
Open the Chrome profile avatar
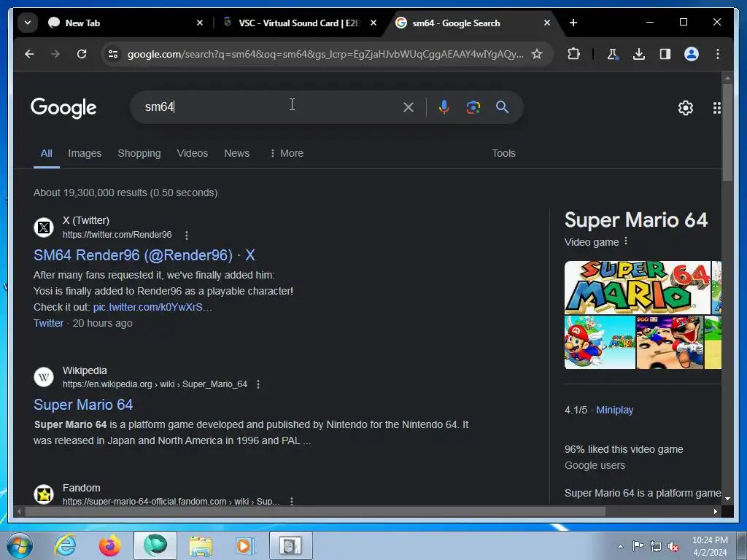coord(692,54)
